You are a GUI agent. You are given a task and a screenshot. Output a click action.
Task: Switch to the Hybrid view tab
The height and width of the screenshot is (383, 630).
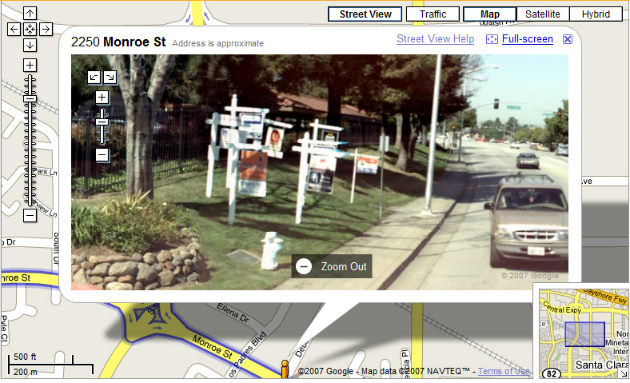click(596, 14)
